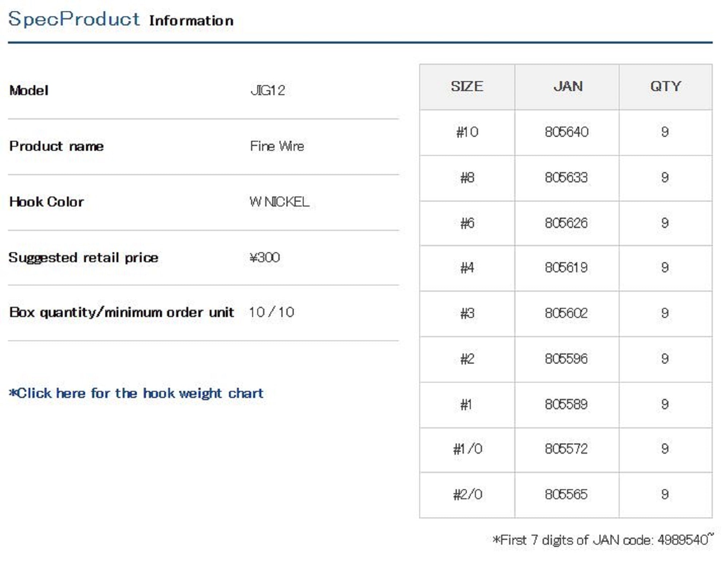Click the Fine Wire product name
Screen dimensions: 728x561
click(x=277, y=146)
